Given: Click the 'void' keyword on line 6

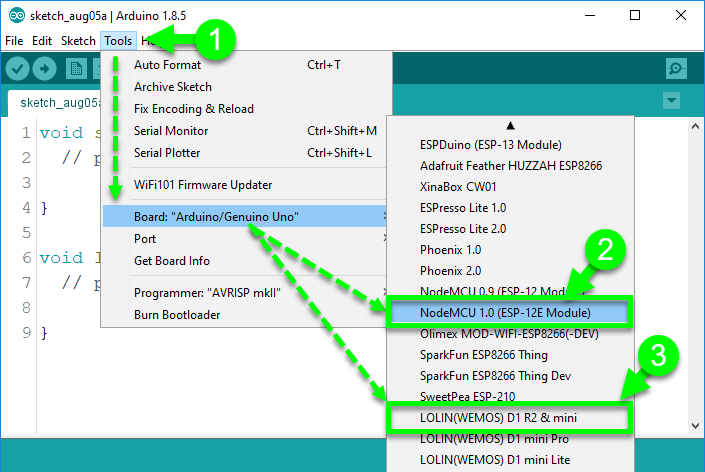Looking at the screenshot, I should pos(61,258).
